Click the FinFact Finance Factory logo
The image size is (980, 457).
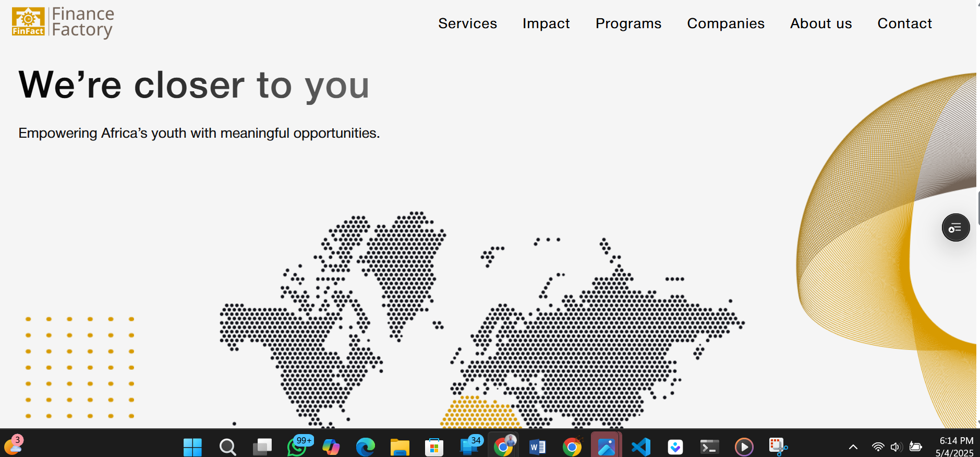click(63, 22)
